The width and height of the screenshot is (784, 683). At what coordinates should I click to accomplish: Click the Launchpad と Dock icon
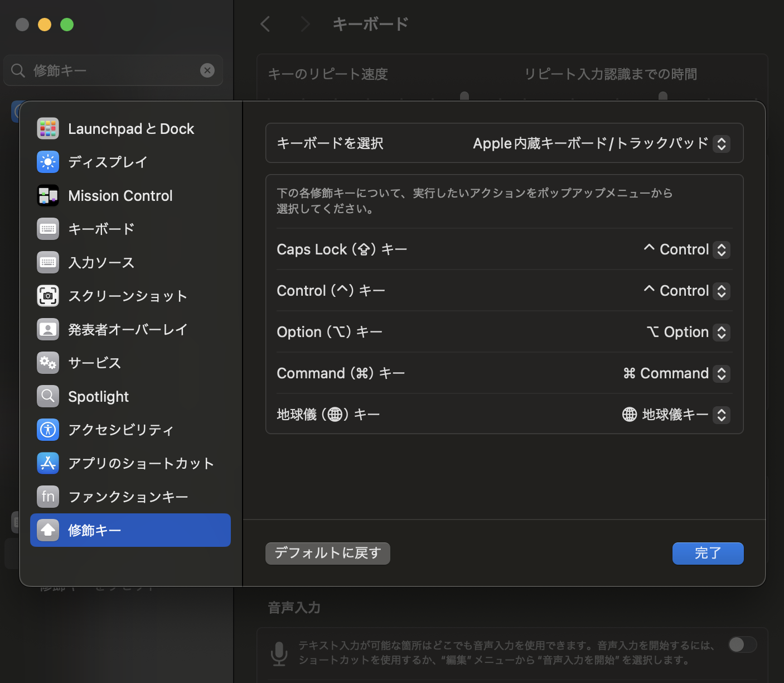(48, 128)
